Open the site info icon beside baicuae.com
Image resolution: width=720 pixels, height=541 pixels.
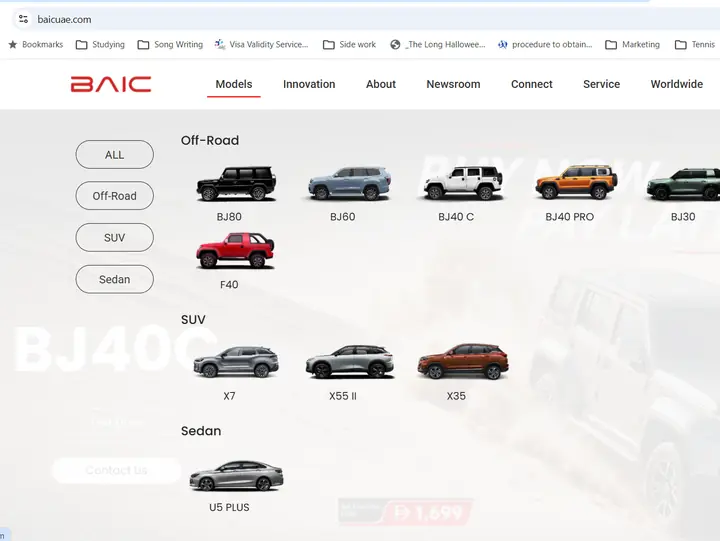23,19
